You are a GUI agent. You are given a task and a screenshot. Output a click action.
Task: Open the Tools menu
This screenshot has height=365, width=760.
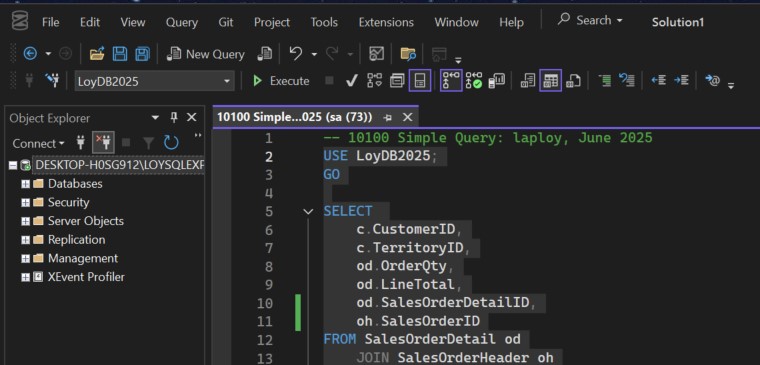(324, 22)
